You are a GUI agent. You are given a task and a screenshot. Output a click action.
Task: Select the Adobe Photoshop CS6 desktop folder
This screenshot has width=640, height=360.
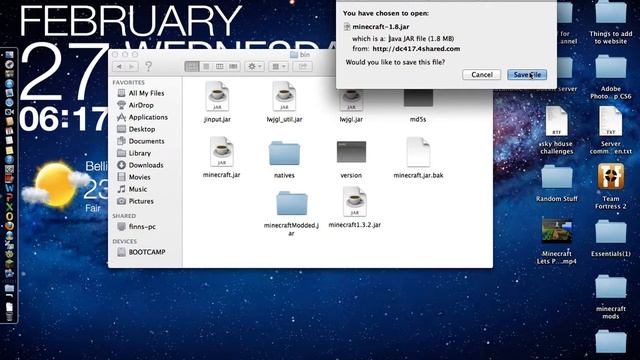611,68
